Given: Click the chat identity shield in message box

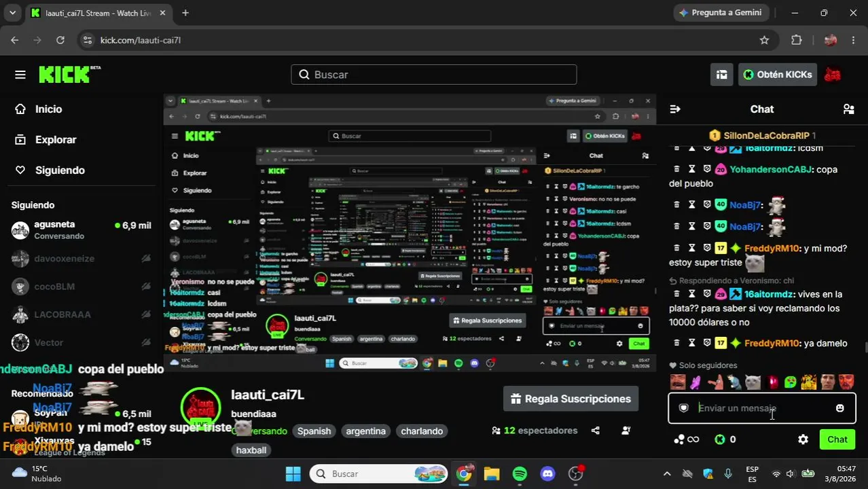Looking at the screenshot, I should [684, 408].
